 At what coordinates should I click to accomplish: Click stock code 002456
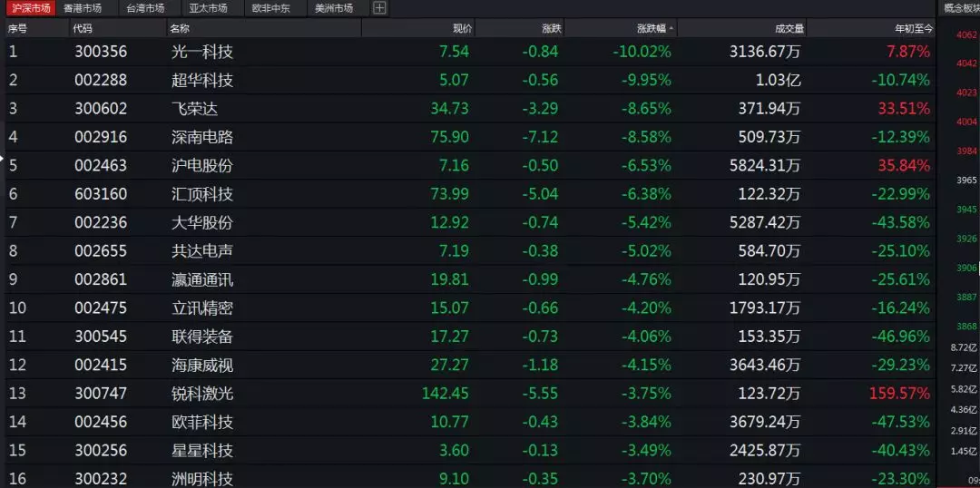coord(101,423)
